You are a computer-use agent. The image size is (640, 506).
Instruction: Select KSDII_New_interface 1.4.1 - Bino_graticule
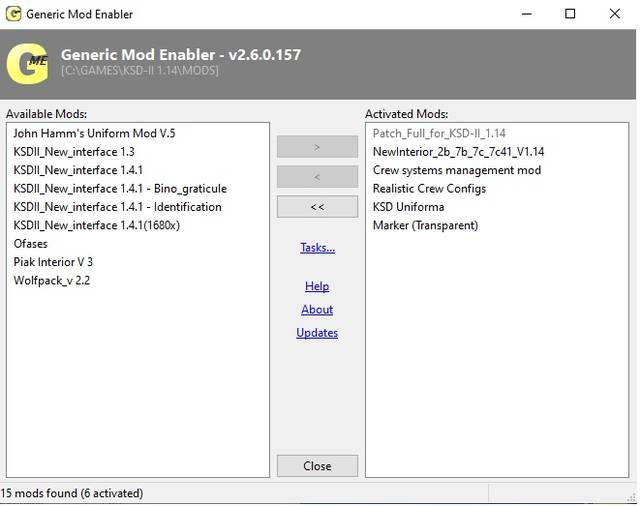click(120, 189)
